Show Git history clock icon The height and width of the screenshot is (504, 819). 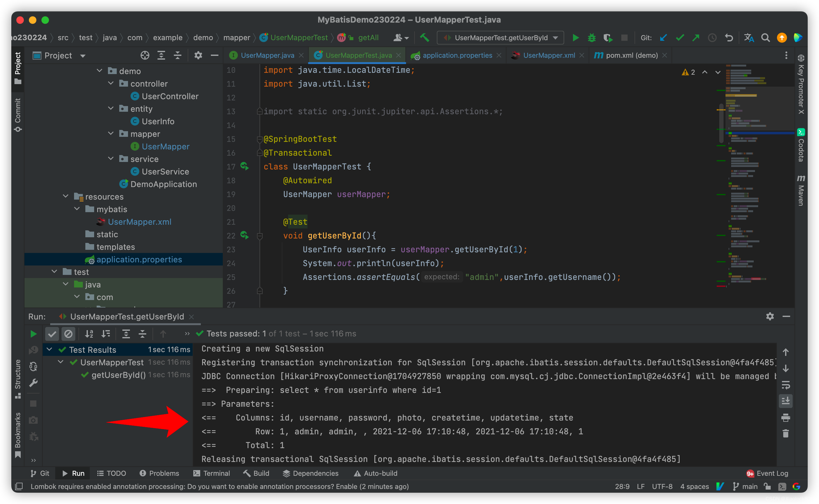pyautogui.click(x=712, y=38)
